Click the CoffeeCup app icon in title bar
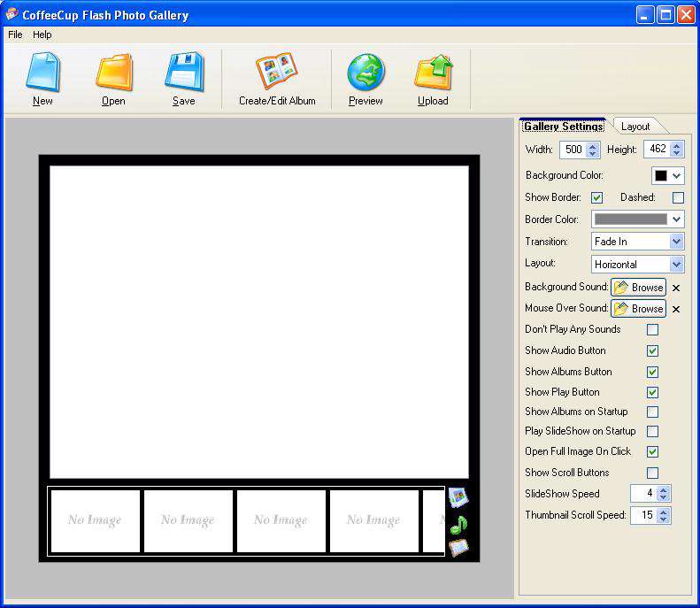 (x=12, y=14)
